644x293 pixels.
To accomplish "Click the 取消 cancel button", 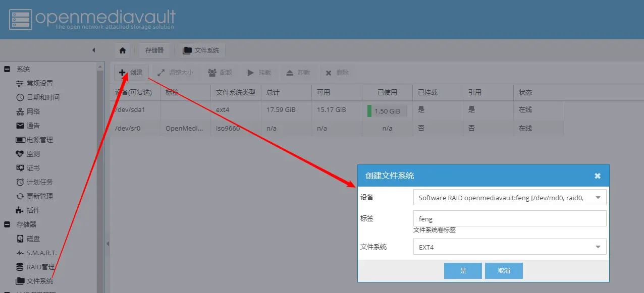I will click(504, 271).
